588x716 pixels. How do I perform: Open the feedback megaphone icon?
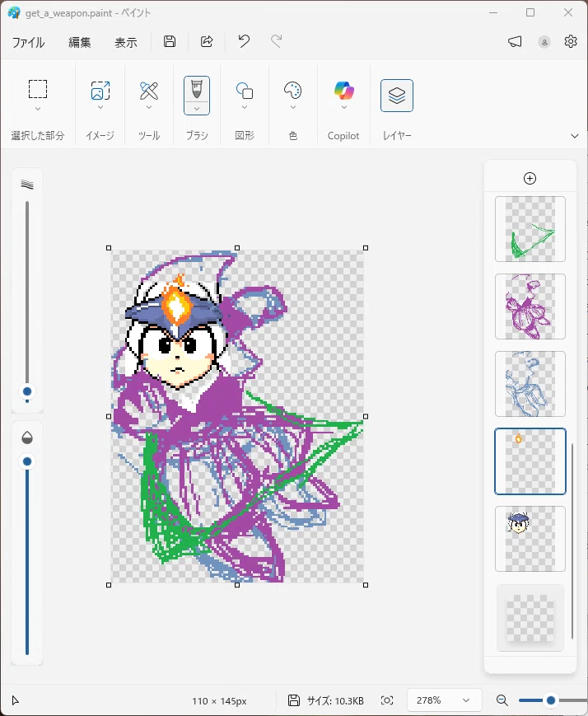(515, 42)
